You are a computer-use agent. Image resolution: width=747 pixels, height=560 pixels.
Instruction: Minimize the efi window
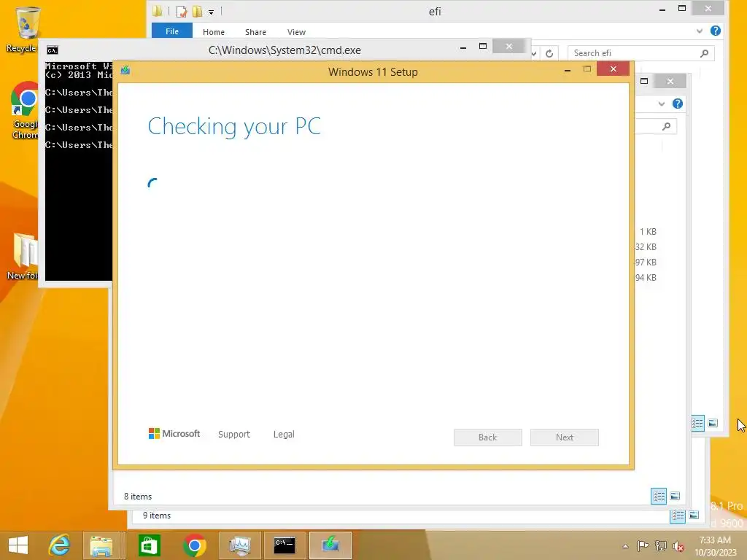point(662,9)
